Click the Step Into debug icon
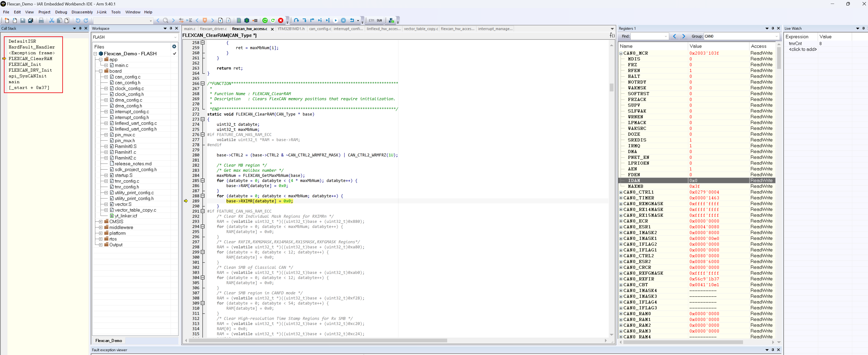Image resolution: width=868 pixels, height=355 pixels. point(304,20)
